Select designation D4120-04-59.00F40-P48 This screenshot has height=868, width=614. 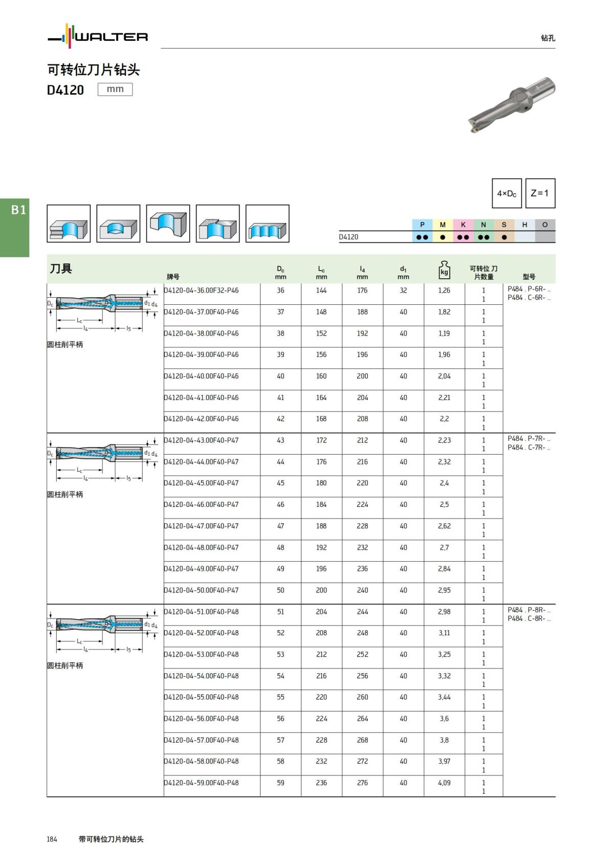click(201, 783)
